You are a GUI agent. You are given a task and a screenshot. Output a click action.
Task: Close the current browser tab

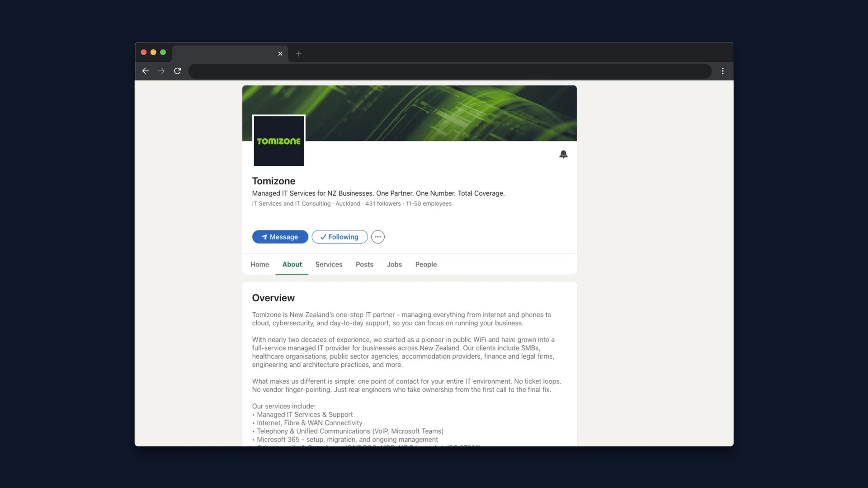tap(280, 54)
